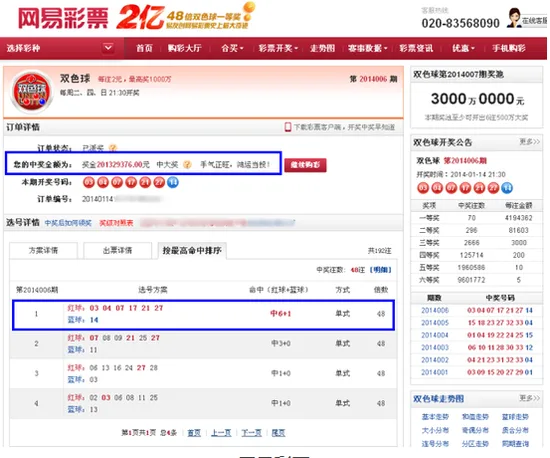Image resolution: width=550 pixels, height=458 pixels.
Task: Expand the 优惠 navigation dropdown
Action: pos(463,48)
